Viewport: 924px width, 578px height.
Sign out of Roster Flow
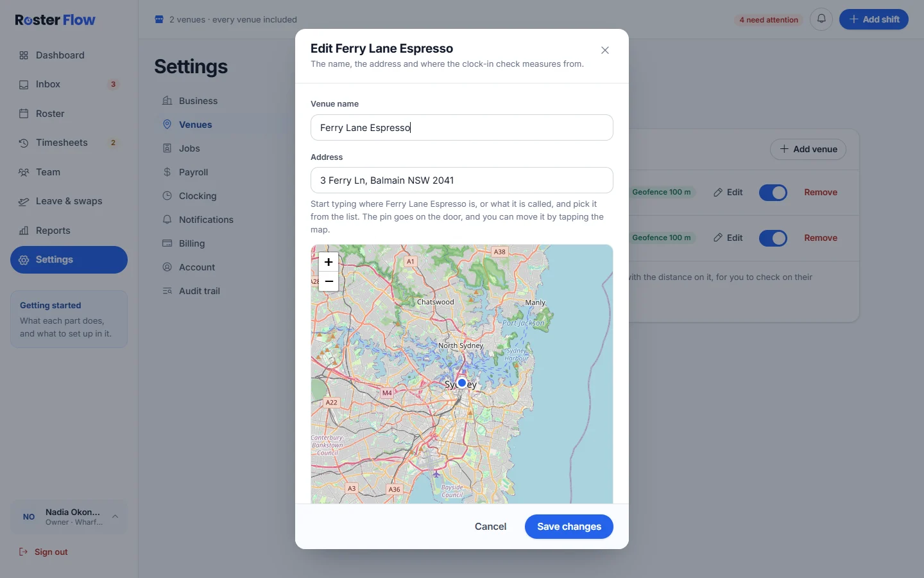pos(43,552)
